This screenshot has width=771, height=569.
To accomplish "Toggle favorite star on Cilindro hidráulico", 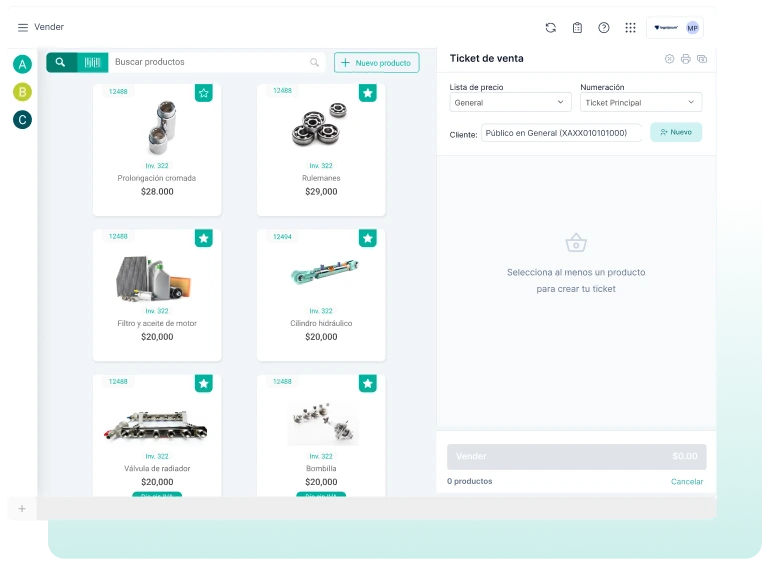I will pos(368,239).
